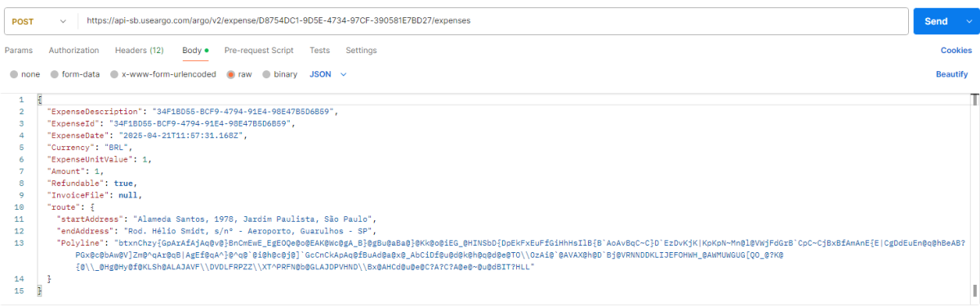The image size is (980, 306).
Task: Switch to the Params tab
Action: [19, 51]
